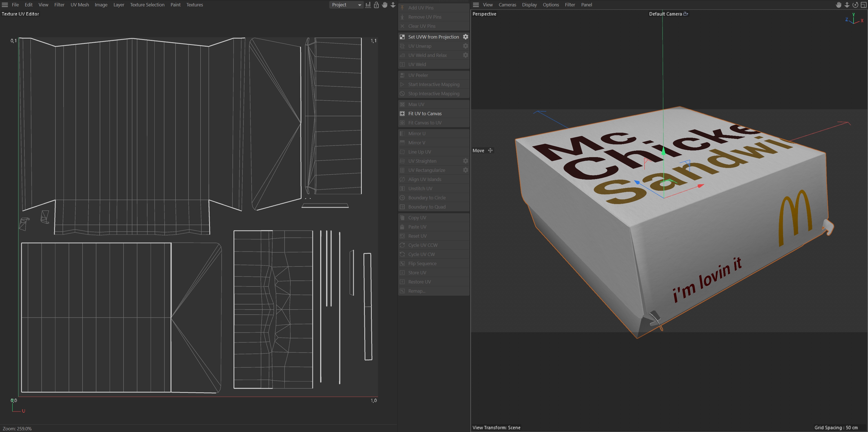Open the Cameras menu in viewport
The height and width of the screenshot is (432, 868).
[x=508, y=5]
